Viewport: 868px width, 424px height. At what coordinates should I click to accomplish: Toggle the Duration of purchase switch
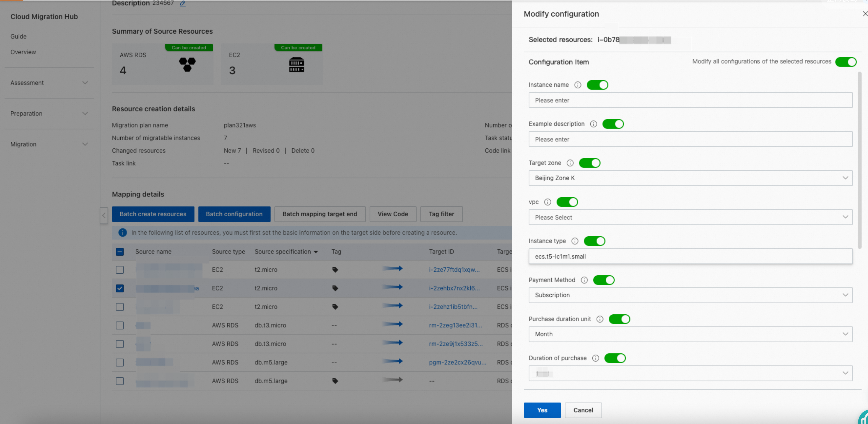[615, 358]
